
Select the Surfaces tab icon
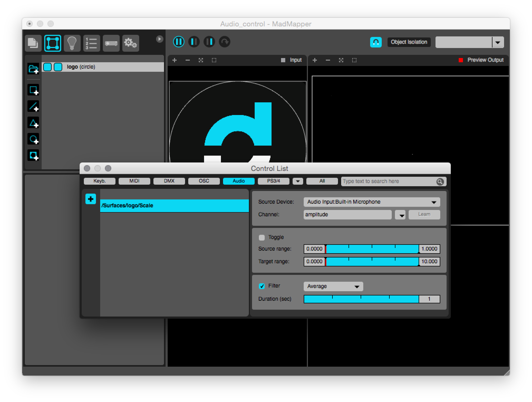(53, 43)
